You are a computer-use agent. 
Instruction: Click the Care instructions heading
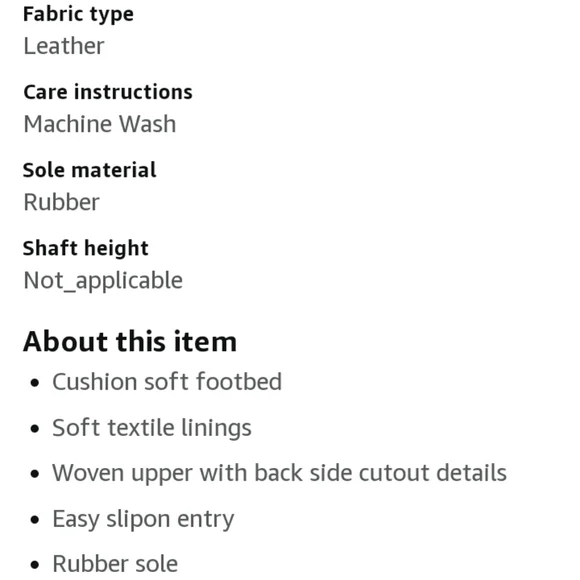pos(108,92)
